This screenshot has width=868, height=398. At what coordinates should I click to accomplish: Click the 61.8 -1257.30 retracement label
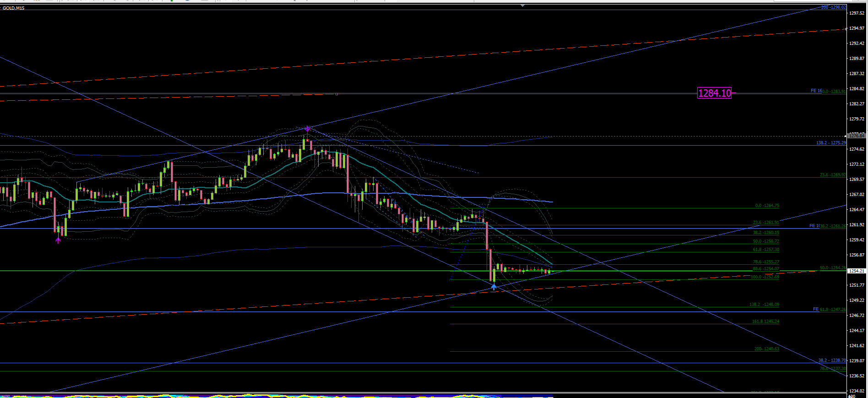tap(766, 250)
